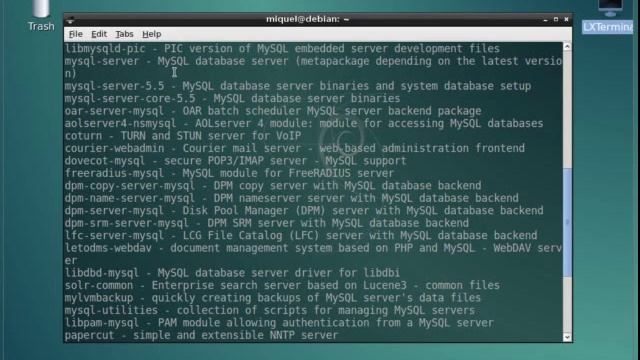
Task: Click the 'libdbd-mysql' package line
Action: coord(232,273)
